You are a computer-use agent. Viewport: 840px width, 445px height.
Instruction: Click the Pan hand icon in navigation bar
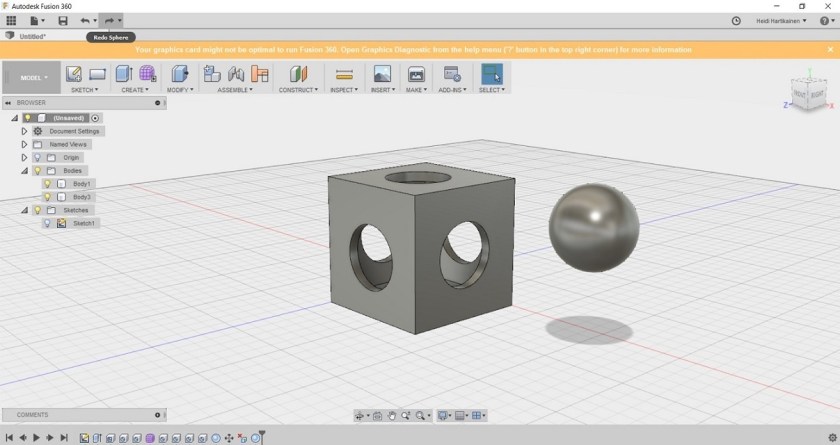click(392, 415)
